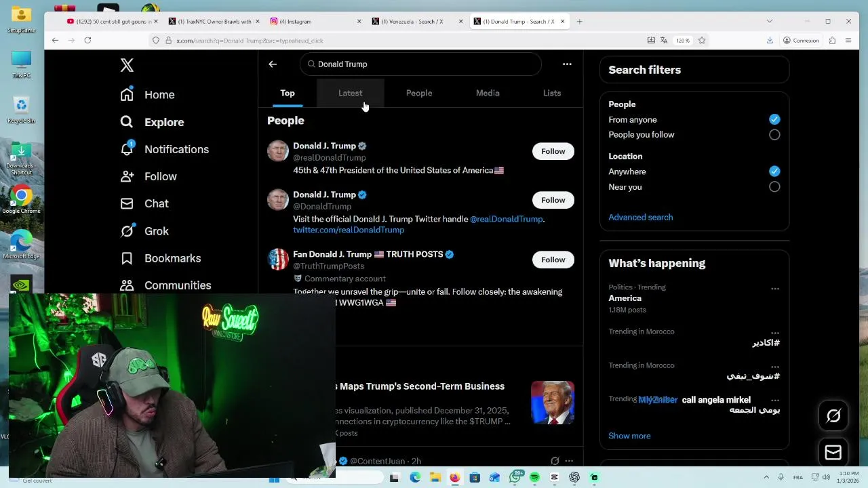The width and height of the screenshot is (868, 488).
Task: Select the Top search tab
Action: pyautogui.click(x=288, y=94)
